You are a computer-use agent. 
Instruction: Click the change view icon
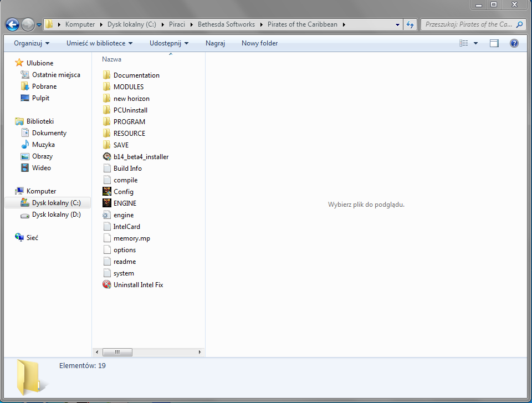463,43
